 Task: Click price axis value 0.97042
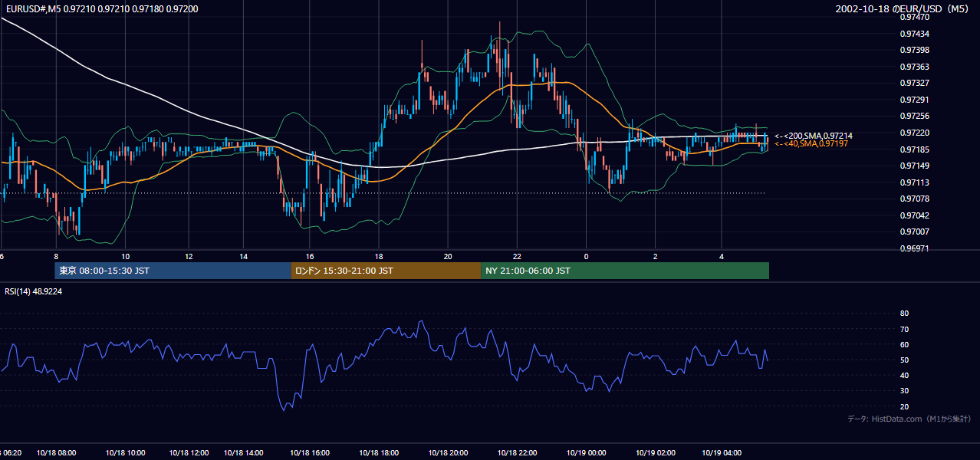pyautogui.click(x=915, y=215)
